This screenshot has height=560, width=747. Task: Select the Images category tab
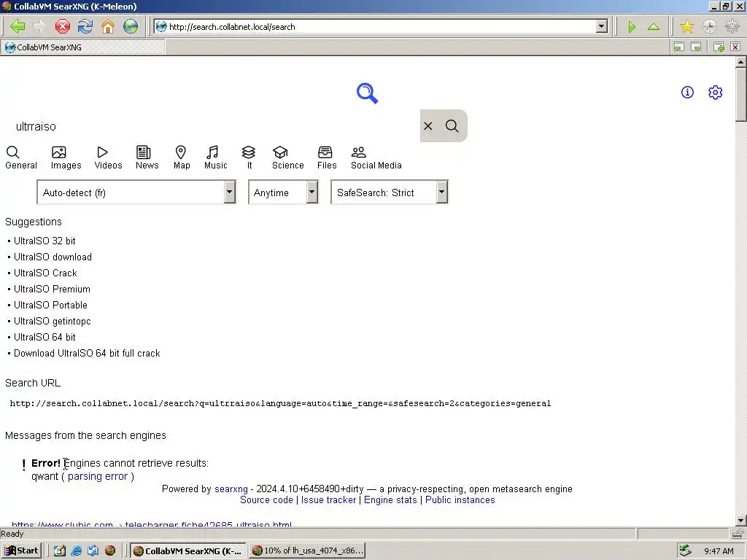[66, 157]
